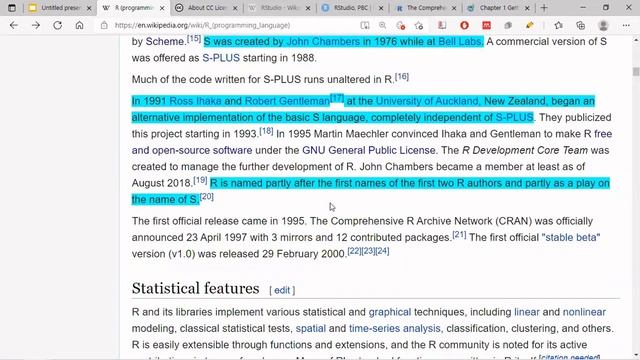The height and width of the screenshot is (360, 640).
Task: Open the stable beta link
Action: point(571,238)
